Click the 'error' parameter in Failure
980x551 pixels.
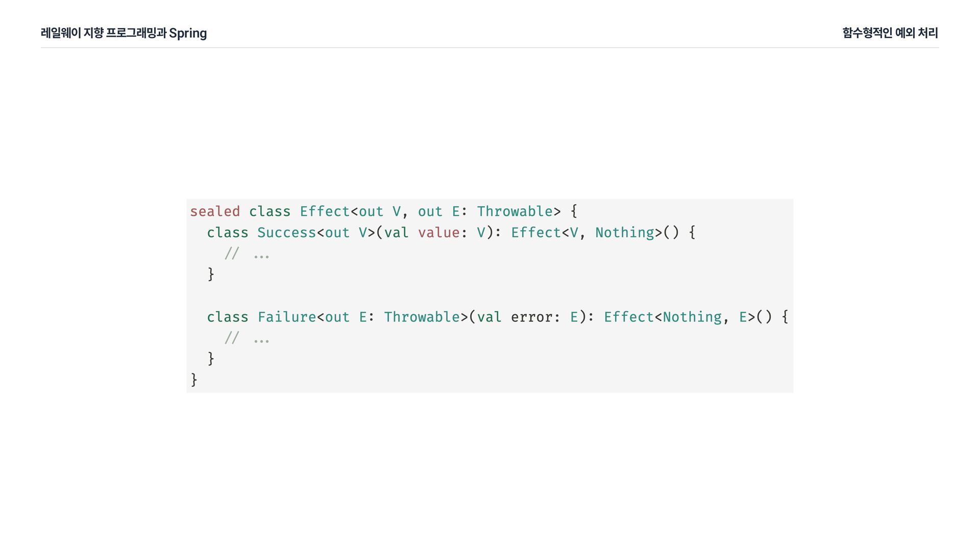531,317
